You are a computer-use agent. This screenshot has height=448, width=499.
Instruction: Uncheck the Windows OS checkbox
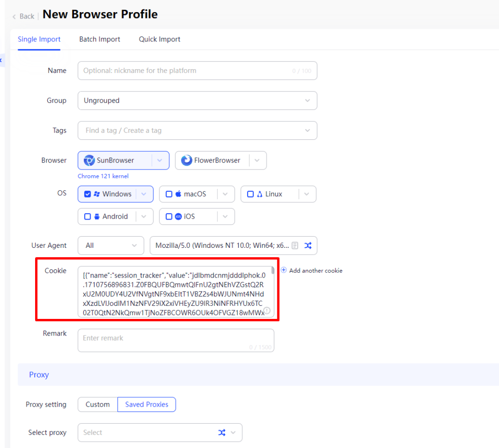pos(88,194)
